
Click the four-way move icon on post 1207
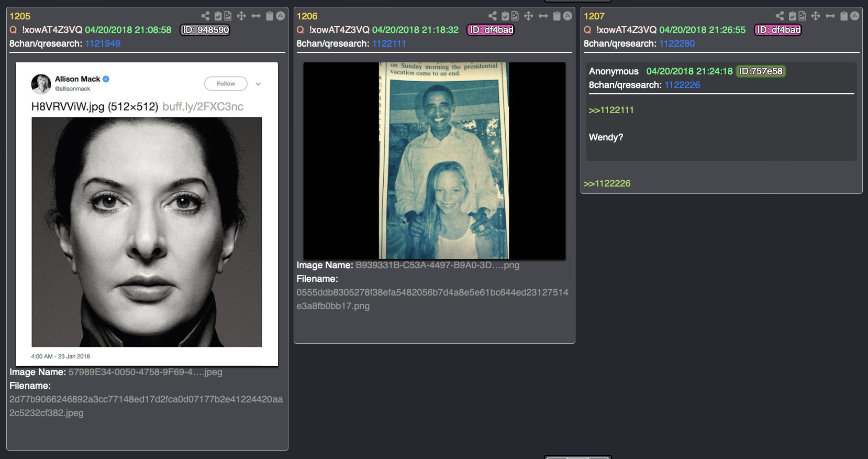[x=816, y=16]
